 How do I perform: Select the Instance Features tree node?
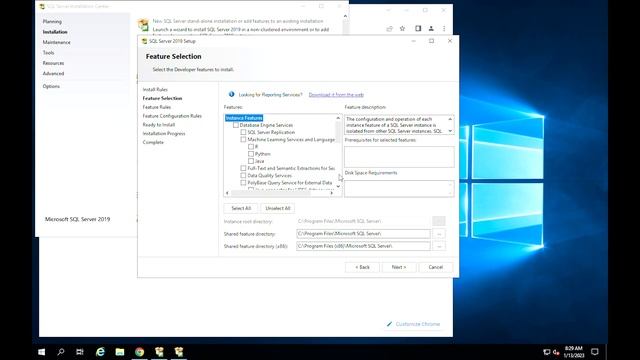244,118
